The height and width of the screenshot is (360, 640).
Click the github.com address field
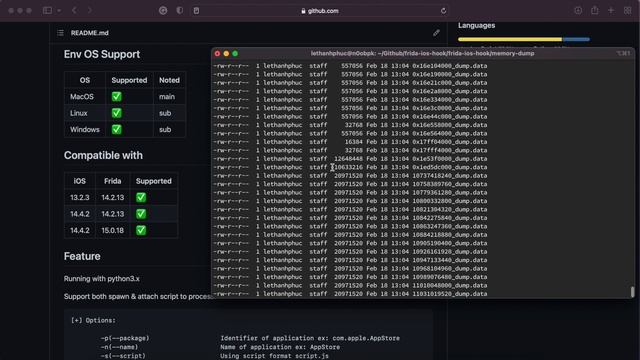click(320, 11)
